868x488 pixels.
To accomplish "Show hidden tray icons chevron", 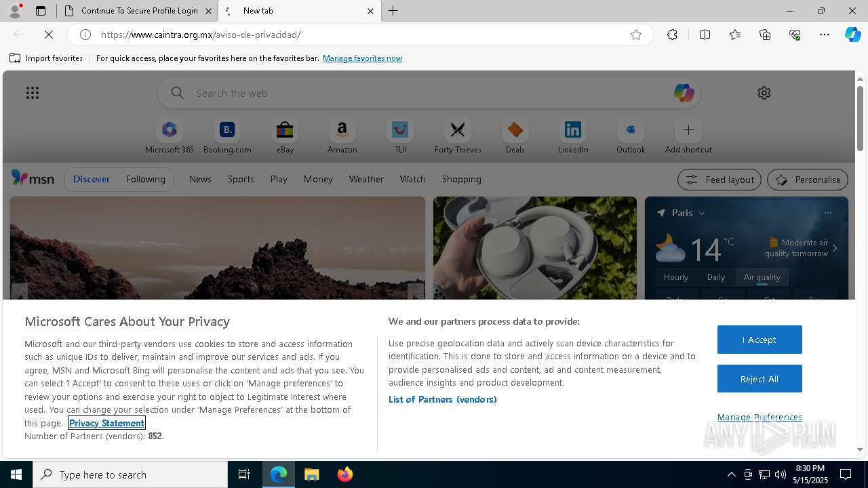I will coord(731,474).
